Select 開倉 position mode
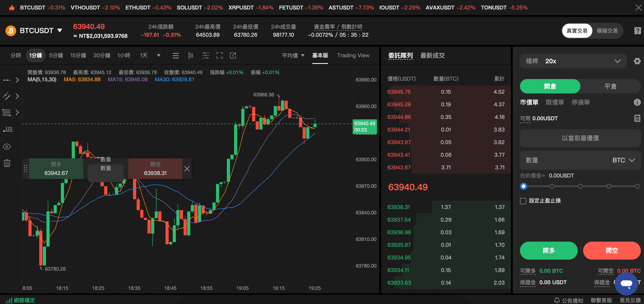644x304 pixels. click(550, 86)
